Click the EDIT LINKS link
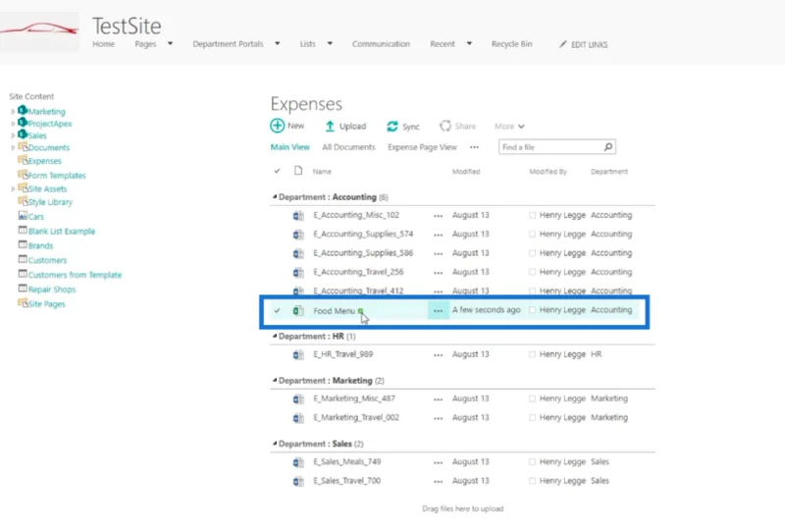The width and height of the screenshot is (785, 532). point(590,44)
